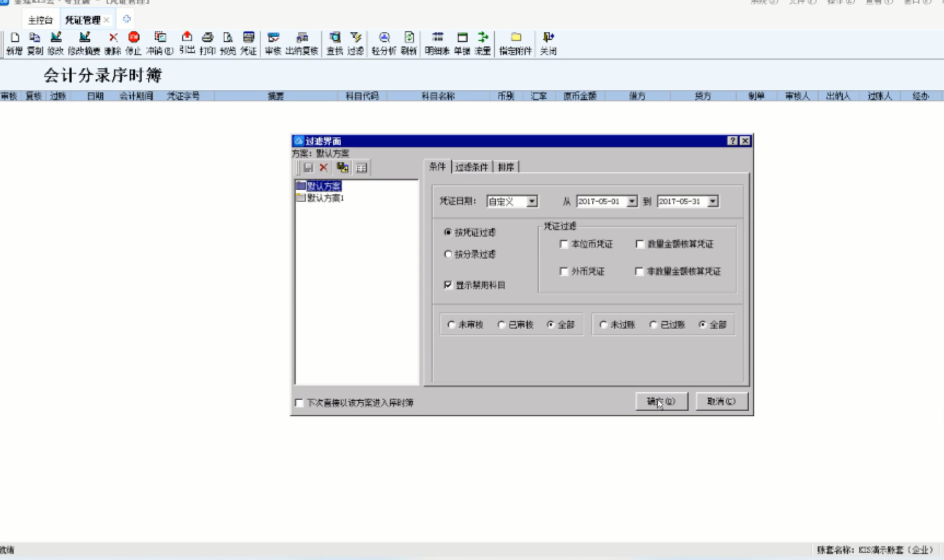
Task: Click the 过滤 (Filter) toolbar icon
Action: click(x=356, y=38)
